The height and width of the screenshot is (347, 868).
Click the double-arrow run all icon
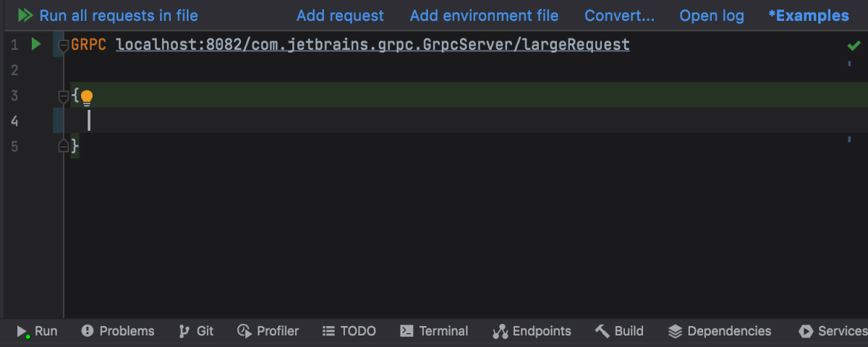[x=26, y=15]
